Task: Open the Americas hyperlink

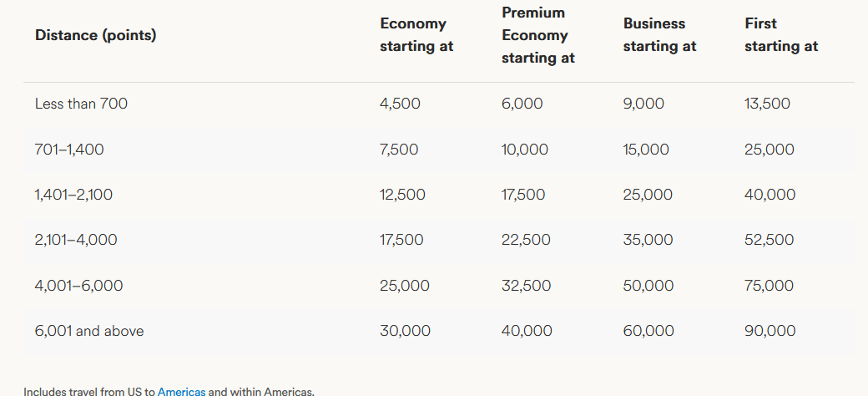Action: pyautogui.click(x=181, y=391)
